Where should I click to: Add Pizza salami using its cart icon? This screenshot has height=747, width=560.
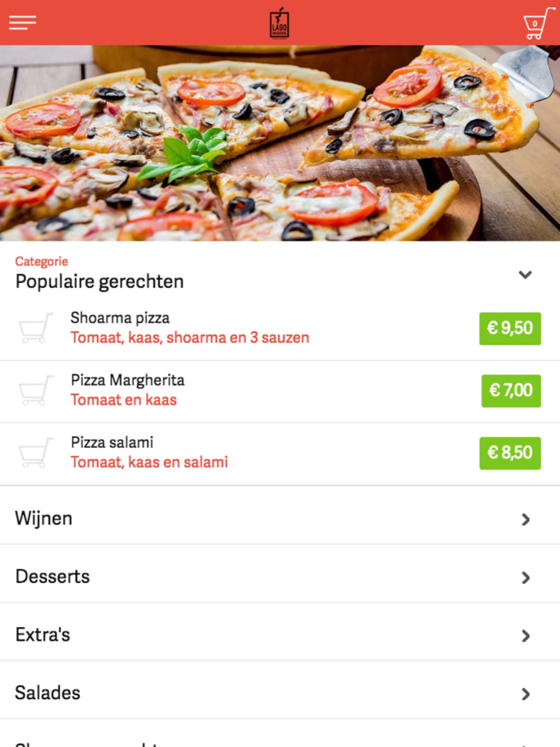(x=36, y=453)
